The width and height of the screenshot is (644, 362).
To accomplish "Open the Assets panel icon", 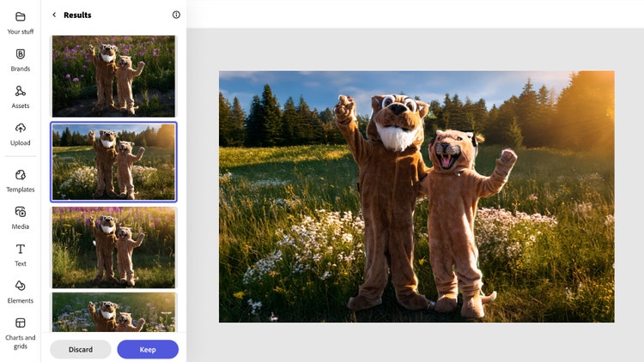I will pos(20,91).
